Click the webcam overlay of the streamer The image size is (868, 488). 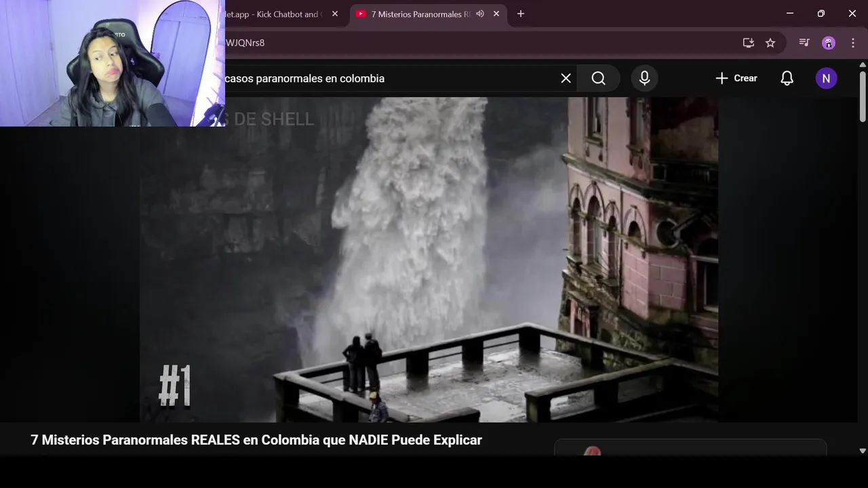113,63
